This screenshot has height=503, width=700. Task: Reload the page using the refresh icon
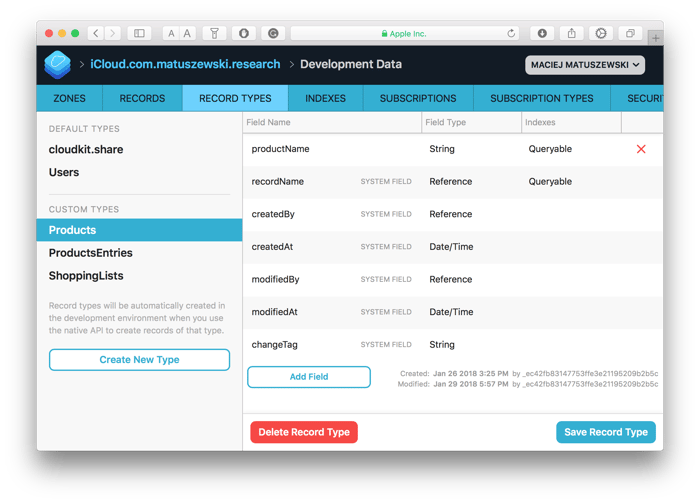tap(512, 33)
